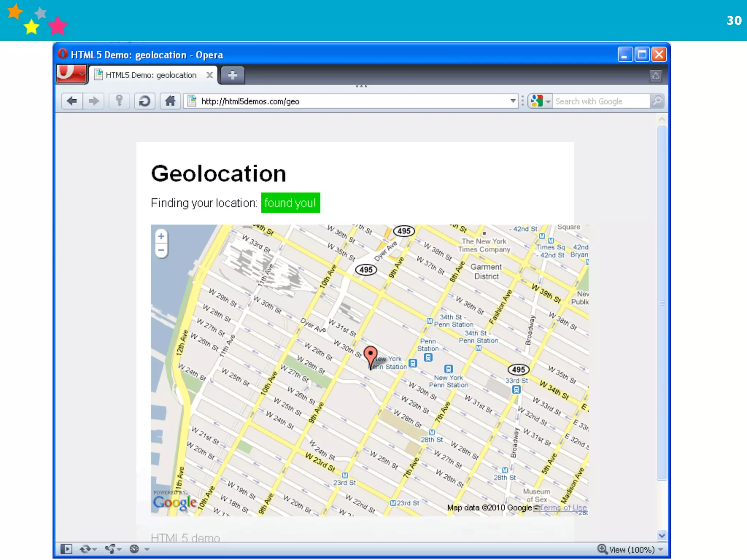Image resolution: width=747 pixels, height=560 pixels.
Task: Open Opera Turbo icon in status bar
Action: pos(134,549)
